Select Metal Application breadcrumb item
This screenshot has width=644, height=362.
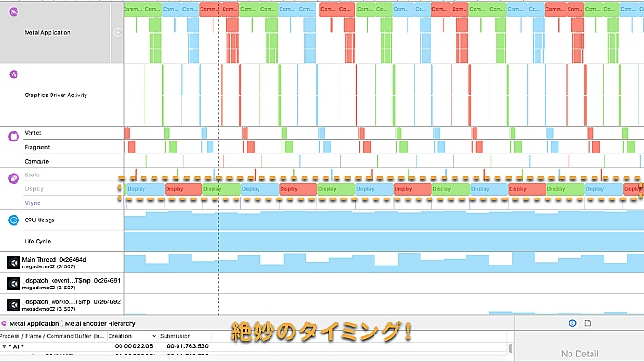34,323
